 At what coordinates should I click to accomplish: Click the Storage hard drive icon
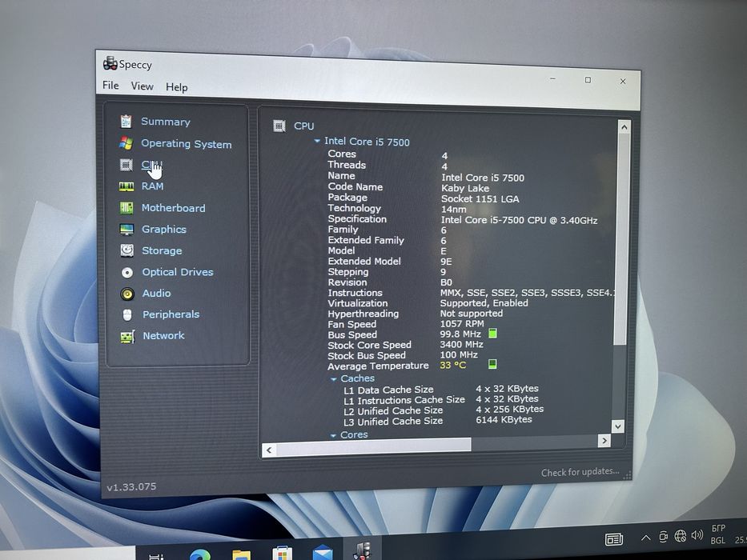click(127, 250)
